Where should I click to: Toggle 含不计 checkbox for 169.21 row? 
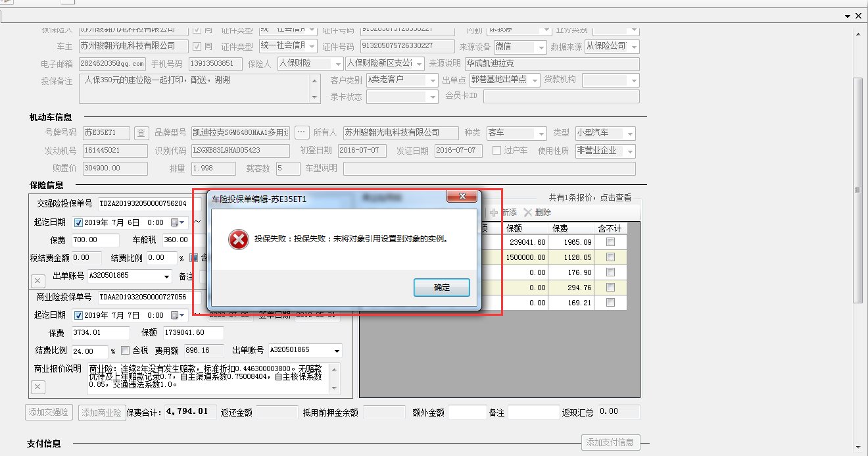[x=611, y=303]
